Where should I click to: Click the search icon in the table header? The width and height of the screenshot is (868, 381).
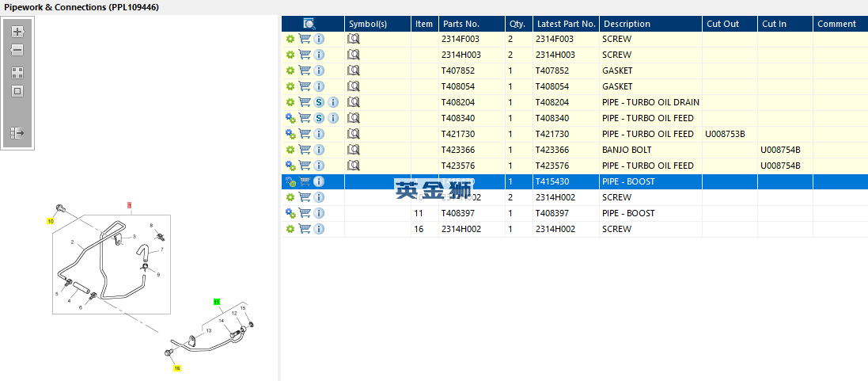[309, 24]
